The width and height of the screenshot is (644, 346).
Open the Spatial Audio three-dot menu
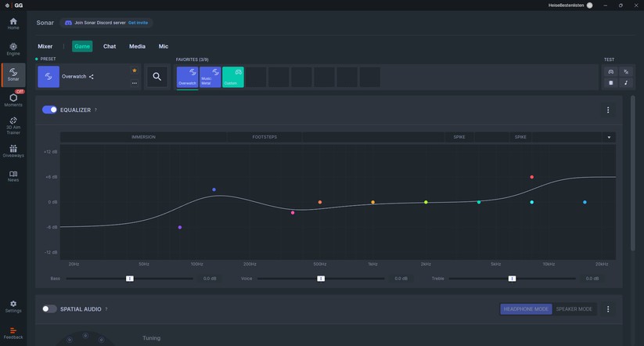[608, 309]
